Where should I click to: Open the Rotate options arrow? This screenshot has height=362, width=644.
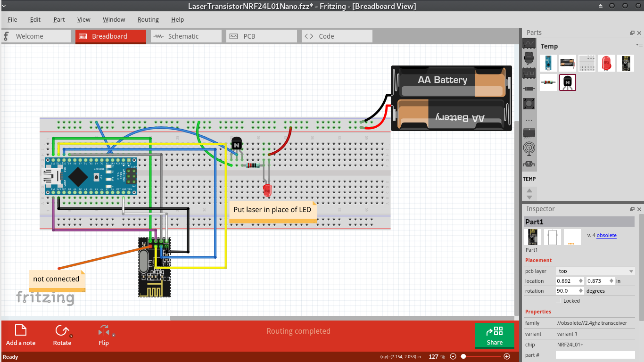71,336
